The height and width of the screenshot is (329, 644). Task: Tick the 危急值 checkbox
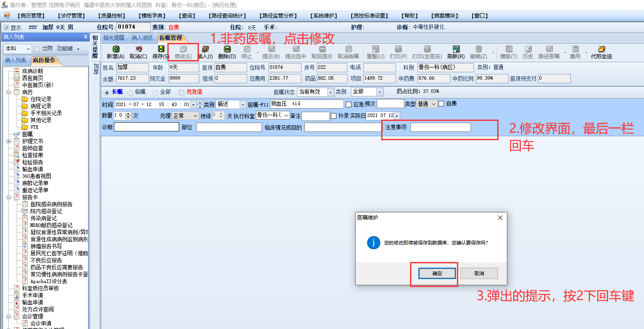tap(181, 92)
